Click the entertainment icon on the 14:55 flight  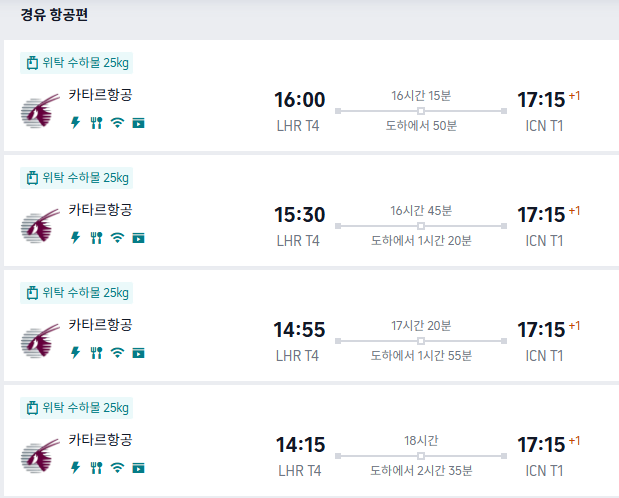[x=138, y=353]
